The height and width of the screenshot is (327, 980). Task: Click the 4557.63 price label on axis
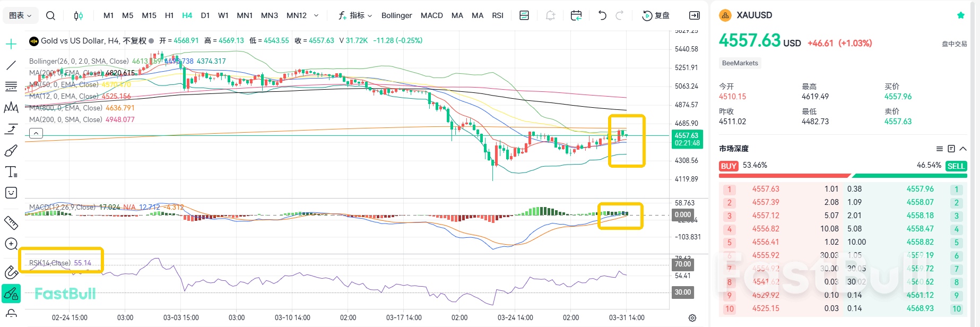click(687, 139)
